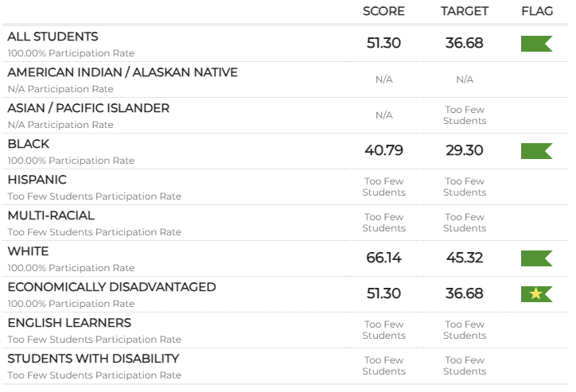Select the WHITE subgroup label
This screenshot has width=576, height=392.
(x=29, y=251)
